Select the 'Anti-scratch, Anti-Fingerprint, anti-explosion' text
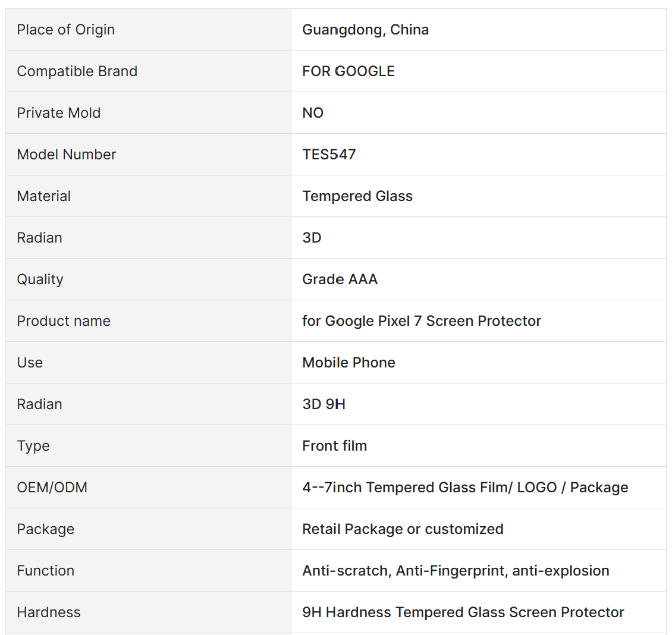This screenshot has height=635, width=672. [x=456, y=571]
